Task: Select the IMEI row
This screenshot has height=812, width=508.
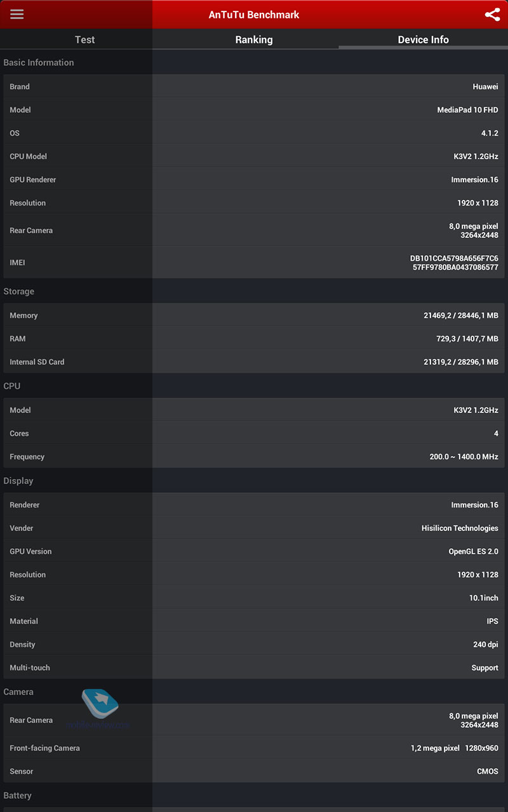Action: point(254,262)
